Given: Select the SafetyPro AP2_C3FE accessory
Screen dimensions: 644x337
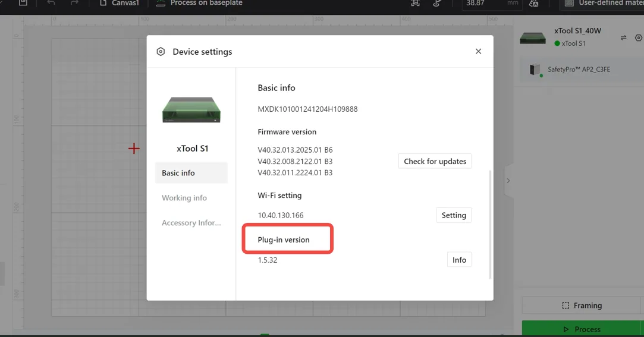Looking at the screenshot, I should 581,70.
